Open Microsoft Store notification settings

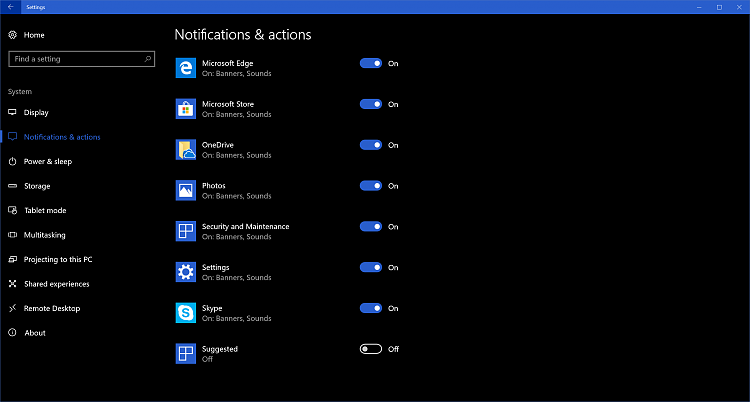[228, 104]
